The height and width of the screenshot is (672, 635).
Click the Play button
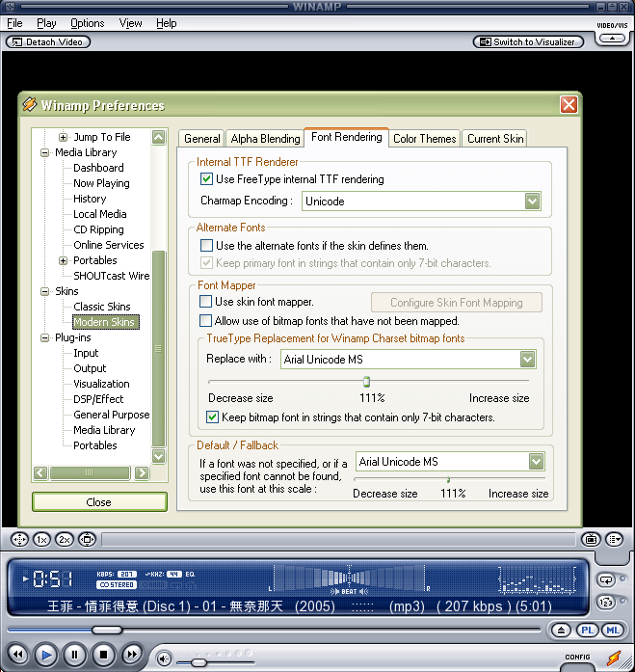pos(46,655)
